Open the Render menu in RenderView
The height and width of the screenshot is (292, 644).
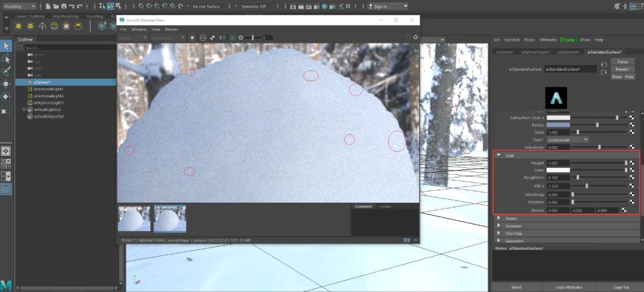pyautogui.click(x=172, y=29)
